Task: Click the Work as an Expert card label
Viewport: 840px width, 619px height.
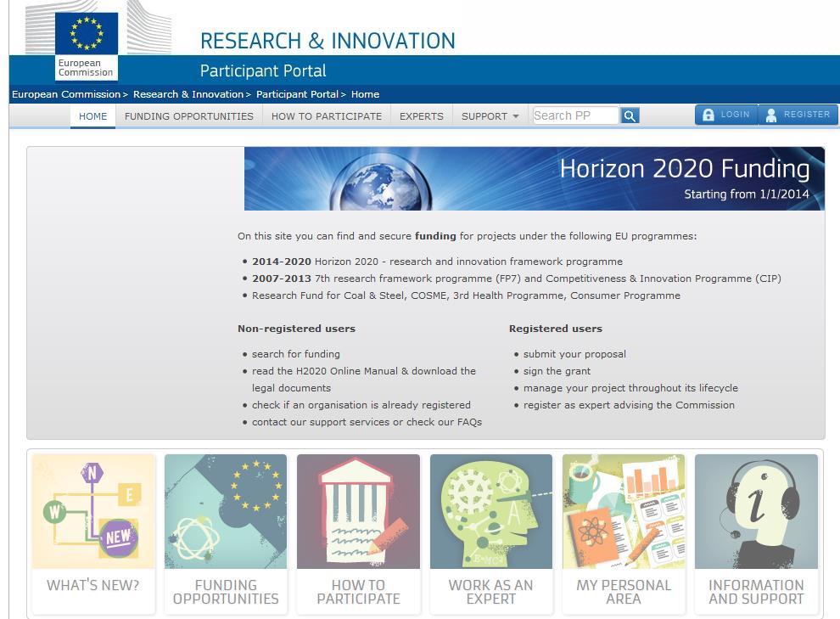Action: coord(490,592)
